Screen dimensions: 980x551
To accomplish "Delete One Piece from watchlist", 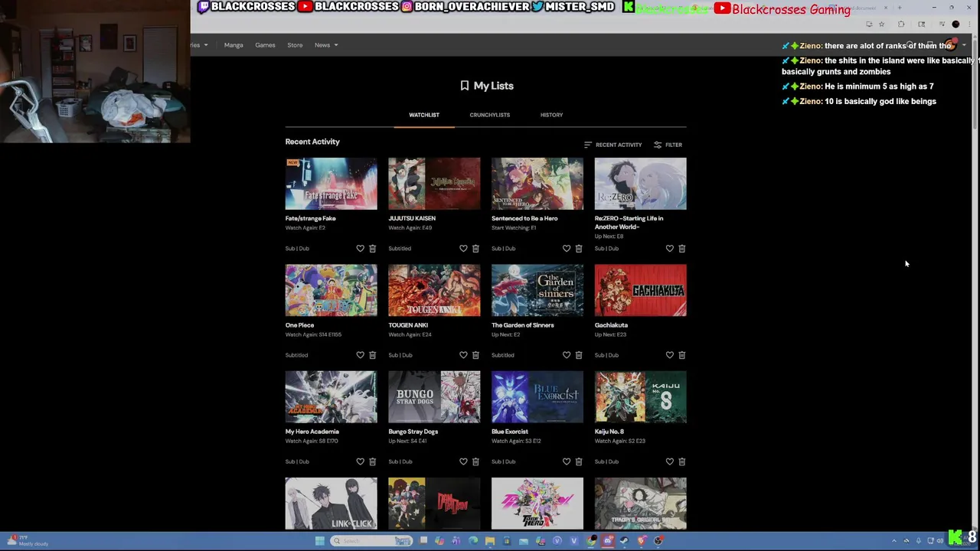I will [x=372, y=355].
